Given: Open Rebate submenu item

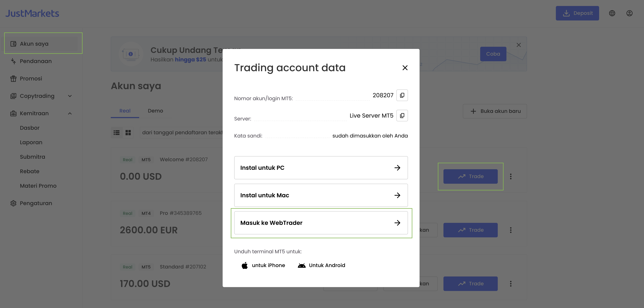Looking at the screenshot, I should pos(30,171).
